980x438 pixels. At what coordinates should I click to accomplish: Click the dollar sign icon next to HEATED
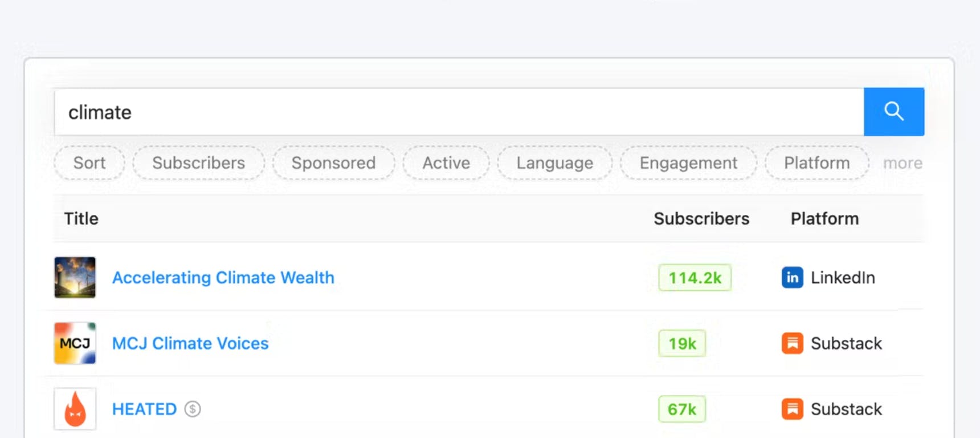pyautogui.click(x=193, y=409)
